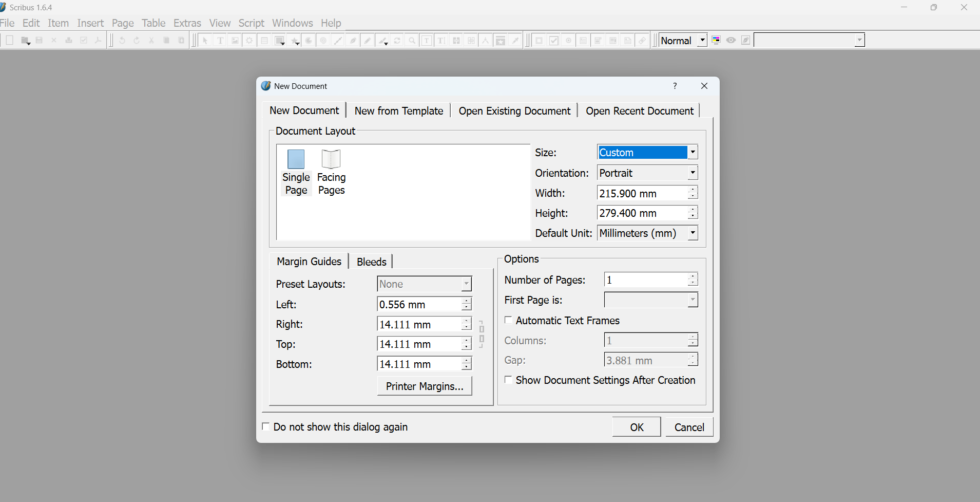Click the dialog's question mark help icon
This screenshot has width=980, height=502.
pos(675,86)
